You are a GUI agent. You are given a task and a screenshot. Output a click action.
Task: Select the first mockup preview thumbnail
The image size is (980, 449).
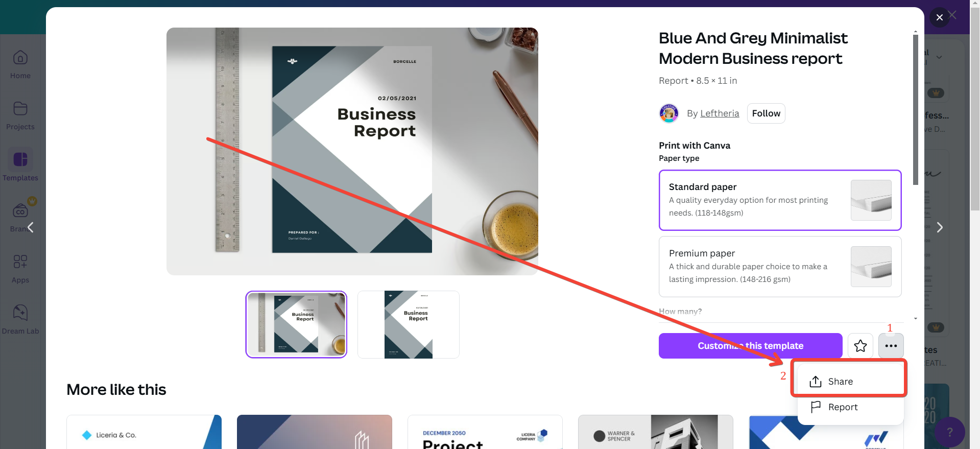click(x=296, y=324)
